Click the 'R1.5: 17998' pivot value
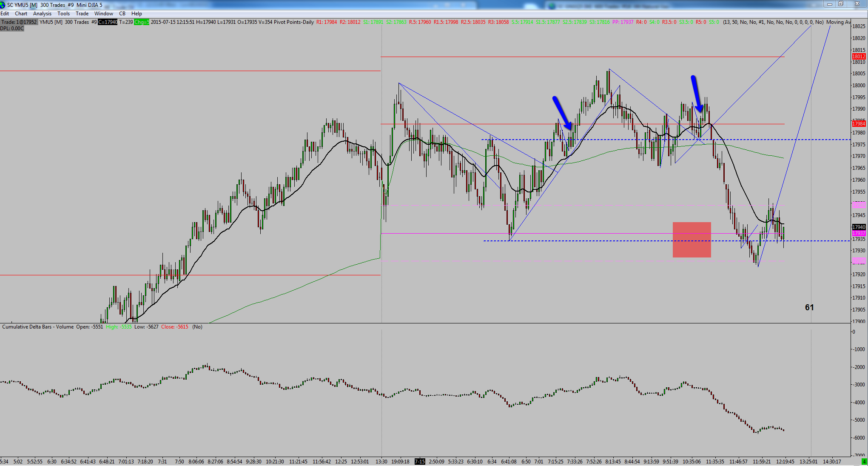868x466 pixels. (x=446, y=22)
